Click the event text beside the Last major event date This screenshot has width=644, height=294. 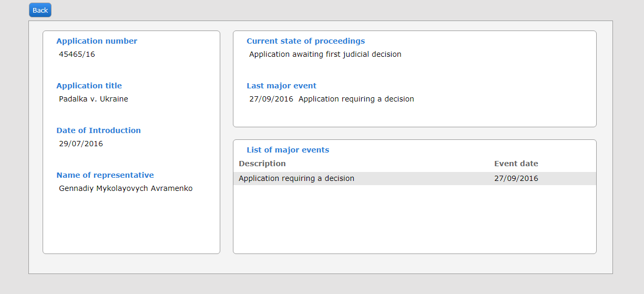click(x=356, y=99)
